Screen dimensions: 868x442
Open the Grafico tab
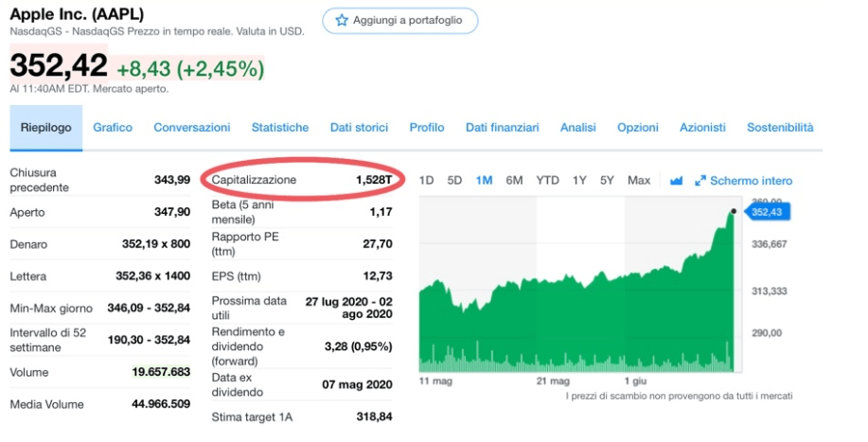coord(113,128)
